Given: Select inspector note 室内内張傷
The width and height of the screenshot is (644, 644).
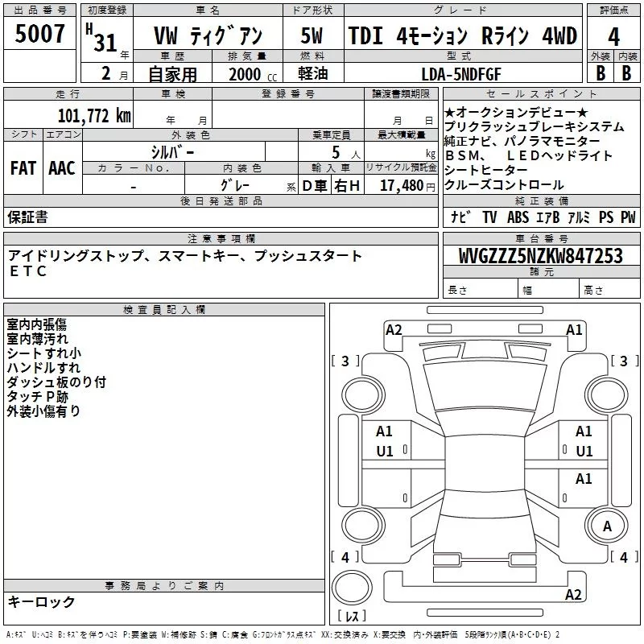Looking at the screenshot, I should (36, 324).
